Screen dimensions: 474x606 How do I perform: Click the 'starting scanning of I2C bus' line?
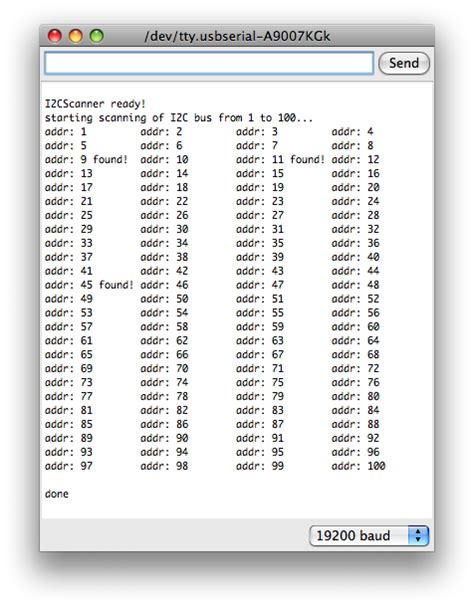[x=179, y=118]
